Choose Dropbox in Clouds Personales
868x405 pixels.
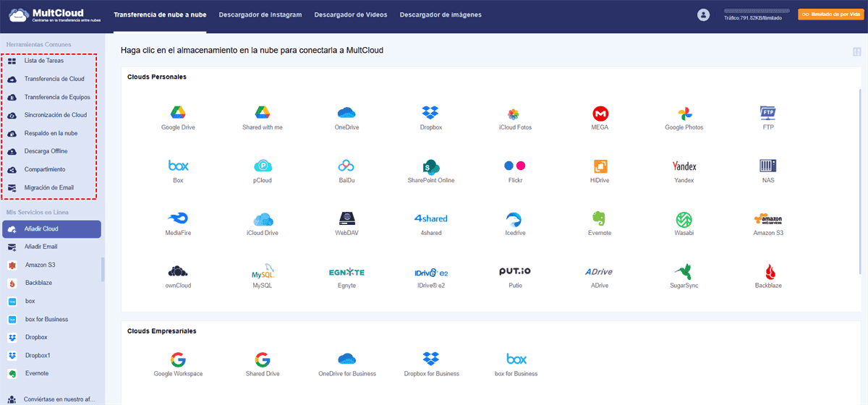point(431,118)
